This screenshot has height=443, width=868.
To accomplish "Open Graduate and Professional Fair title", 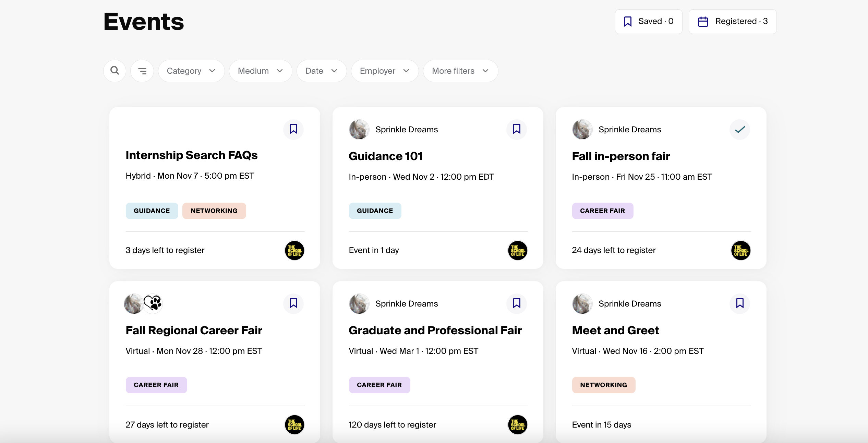I will 435,331.
